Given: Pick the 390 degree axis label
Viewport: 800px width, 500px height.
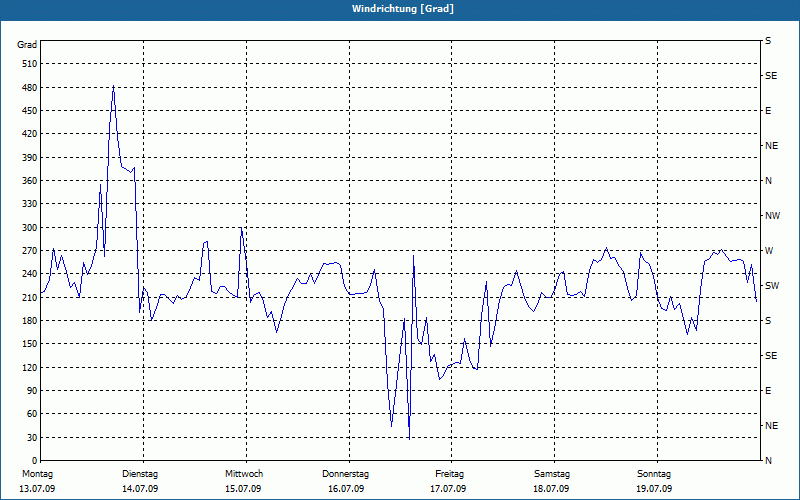Looking at the screenshot, I should pyautogui.click(x=30, y=157).
